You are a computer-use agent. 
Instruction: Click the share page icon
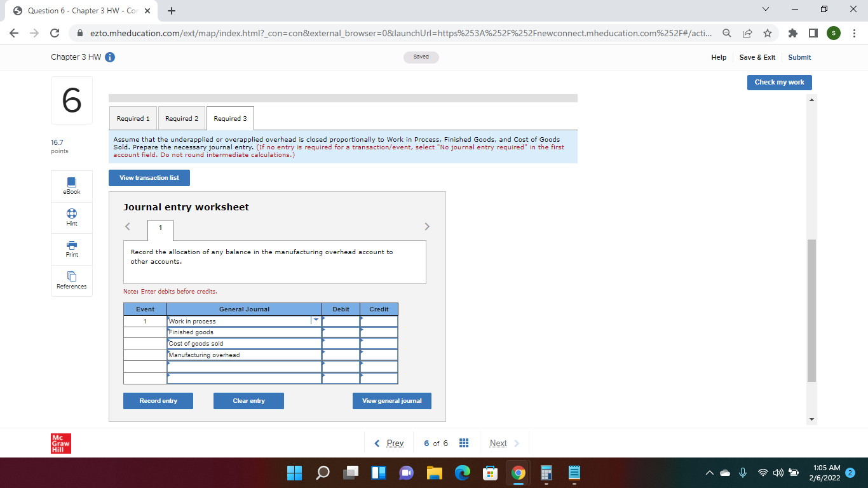coord(747,33)
